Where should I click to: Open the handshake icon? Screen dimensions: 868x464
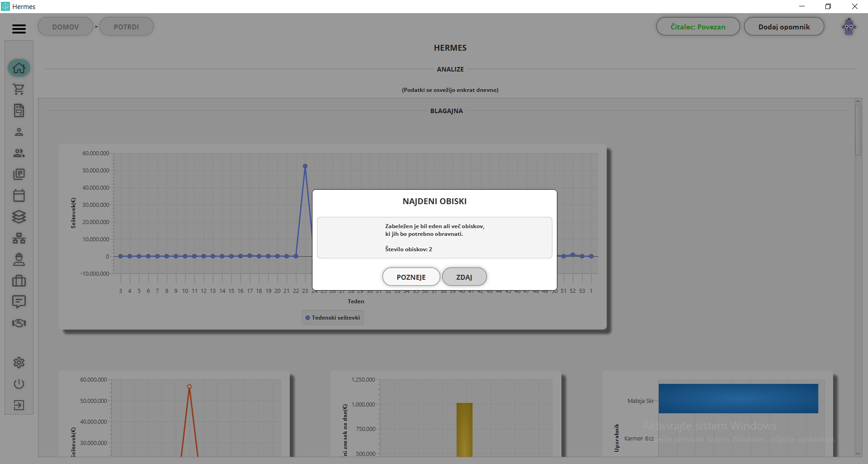19,323
